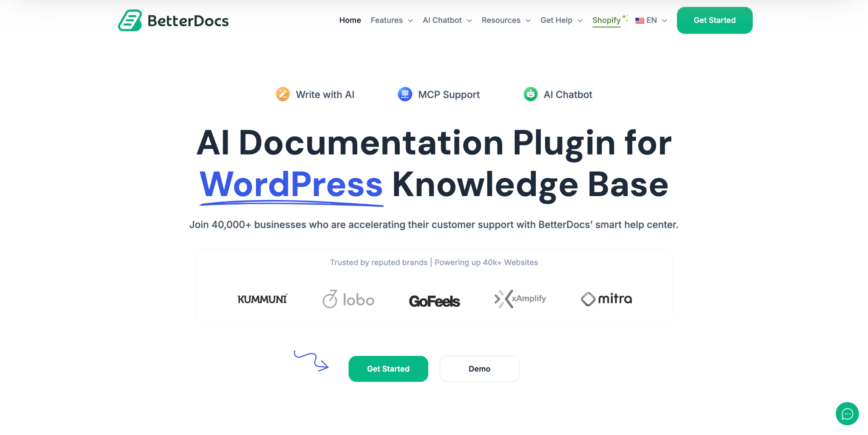The width and height of the screenshot is (868, 435).
Task: Click the green AI Chatbot robot icon
Action: 530,94
